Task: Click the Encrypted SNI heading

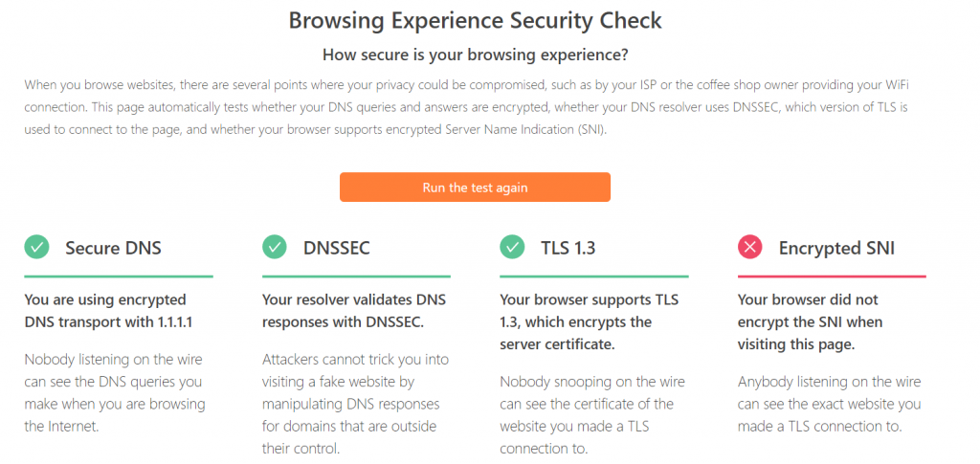Action: pos(836,249)
